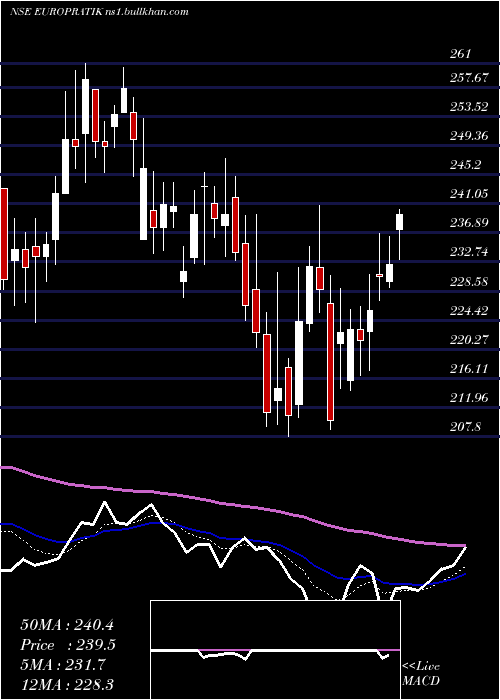Image resolution: width=500 pixels, height=700 pixels.
Task: Select the 245.2 price axis label
Action: (466, 165)
